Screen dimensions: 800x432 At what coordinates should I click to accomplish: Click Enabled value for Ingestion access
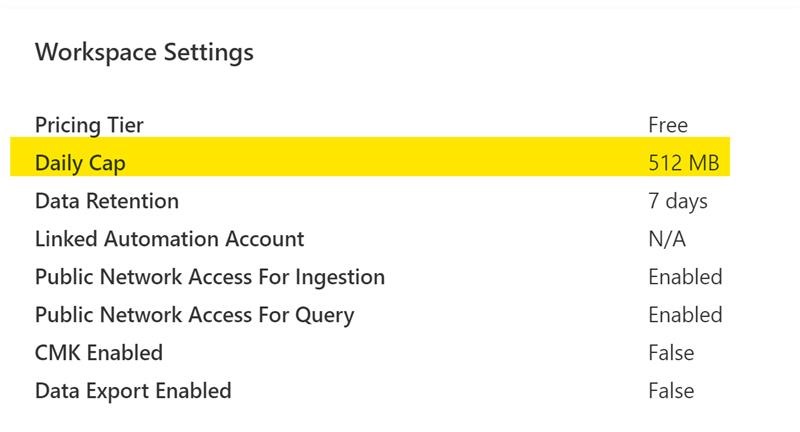point(685,277)
